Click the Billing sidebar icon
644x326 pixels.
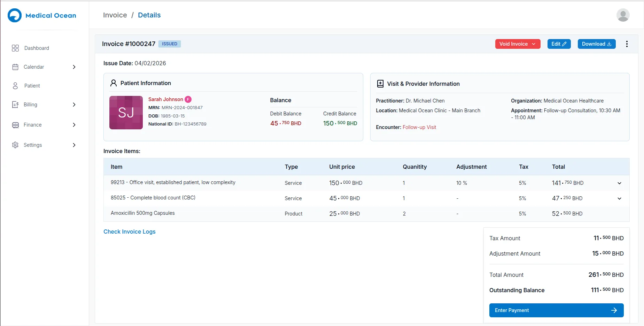(x=15, y=105)
